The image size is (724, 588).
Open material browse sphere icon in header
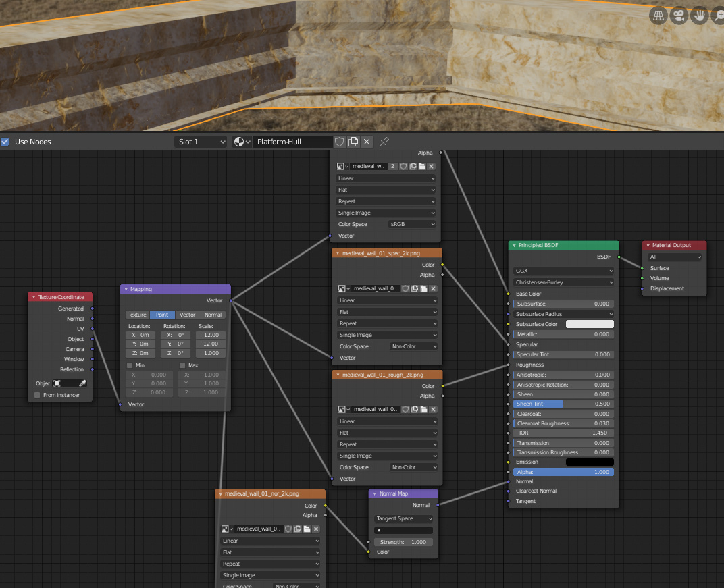tap(242, 142)
